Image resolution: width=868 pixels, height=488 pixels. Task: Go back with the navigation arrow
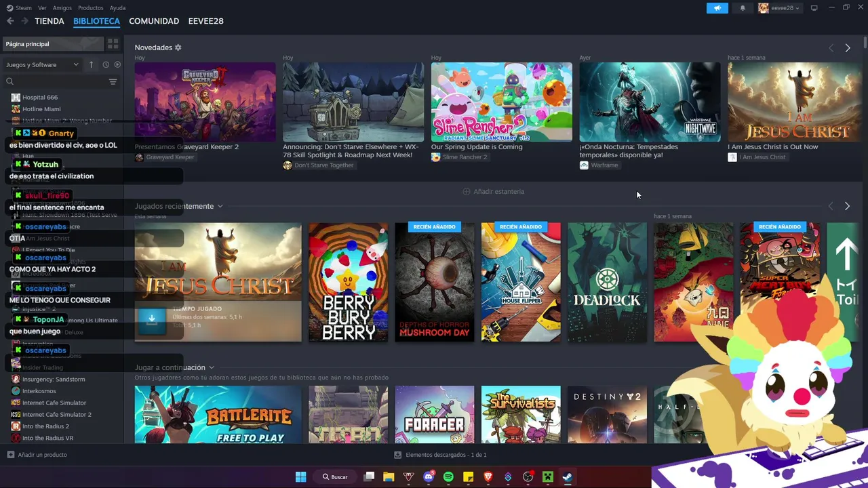click(x=10, y=21)
